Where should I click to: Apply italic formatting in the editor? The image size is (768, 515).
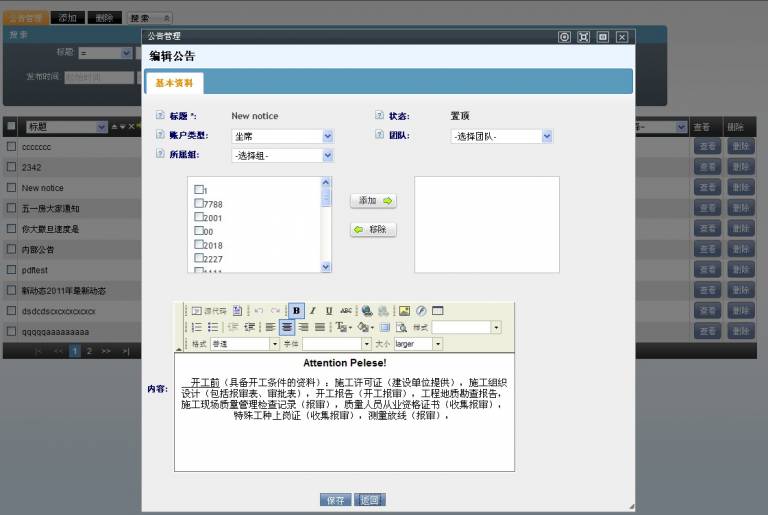tap(313, 311)
